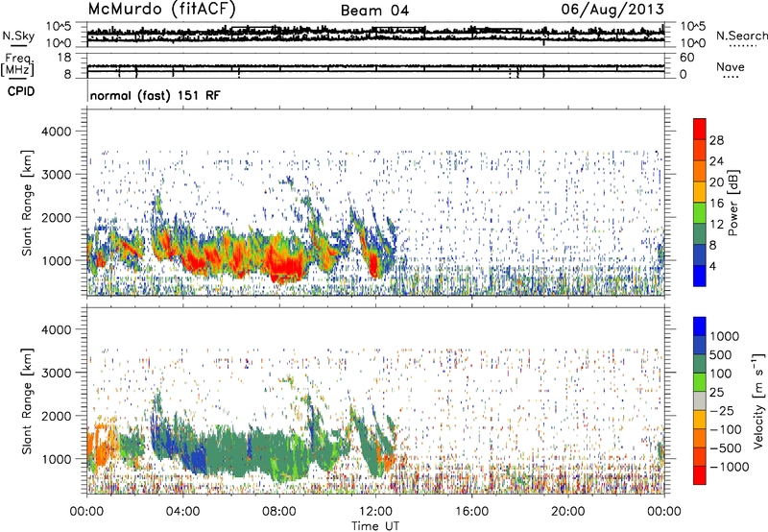This screenshot has width=768, height=532.
Task: Click the 'McMurdo (fitACF)' plot title
Action: click(161, 9)
